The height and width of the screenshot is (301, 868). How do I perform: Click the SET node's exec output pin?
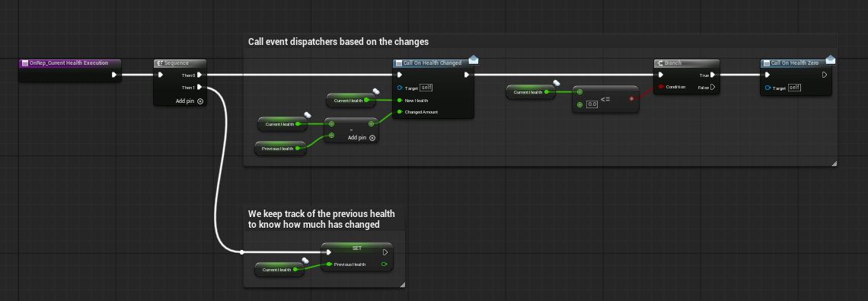385,252
